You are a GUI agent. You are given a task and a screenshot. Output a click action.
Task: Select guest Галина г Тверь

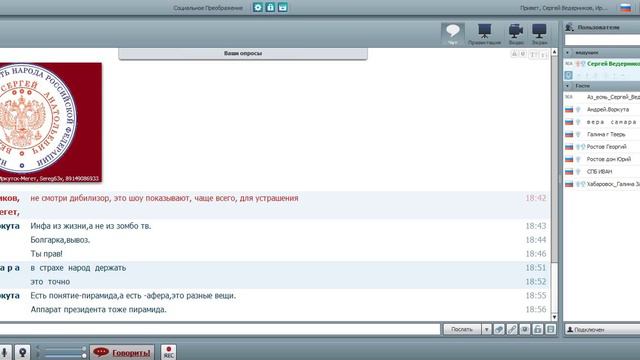[606, 134]
